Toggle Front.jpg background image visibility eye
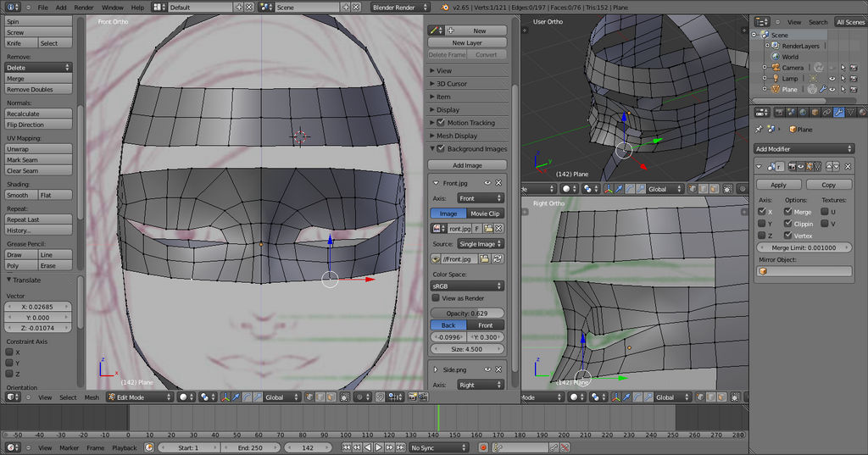This screenshot has height=455, width=868. (487, 183)
